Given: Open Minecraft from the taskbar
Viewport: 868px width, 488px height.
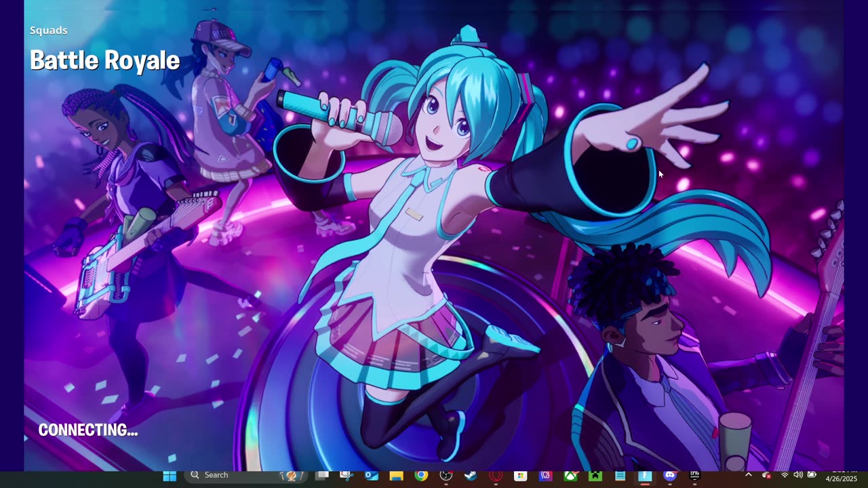Looking at the screenshot, I should pyautogui.click(x=595, y=476).
